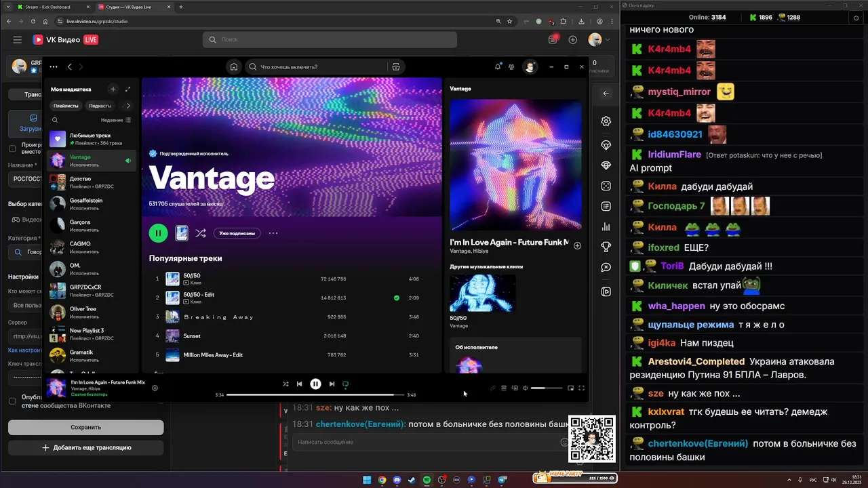Open VK Video profile dropdown chevron
Viewport: 868px width, 488px height.
pyautogui.click(x=608, y=40)
